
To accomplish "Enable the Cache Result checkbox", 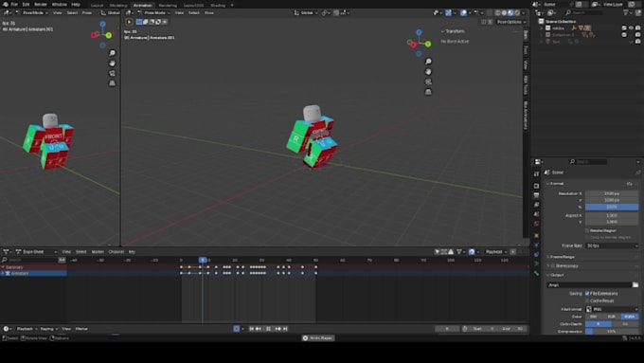I will (587, 301).
